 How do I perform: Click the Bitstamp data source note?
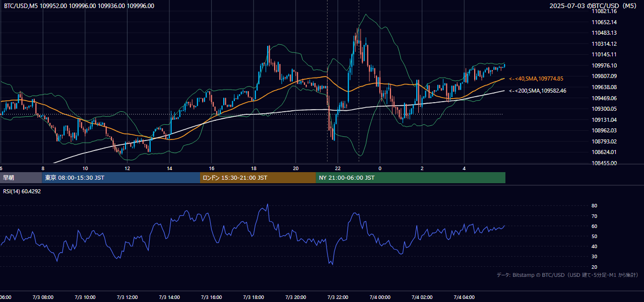point(567,275)
